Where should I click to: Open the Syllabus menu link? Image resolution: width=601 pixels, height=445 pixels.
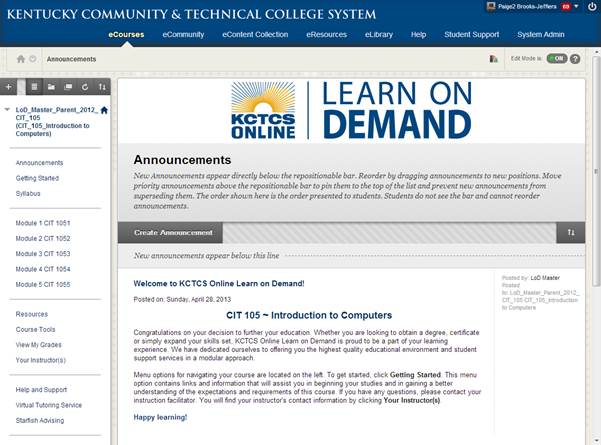(28, 194)
